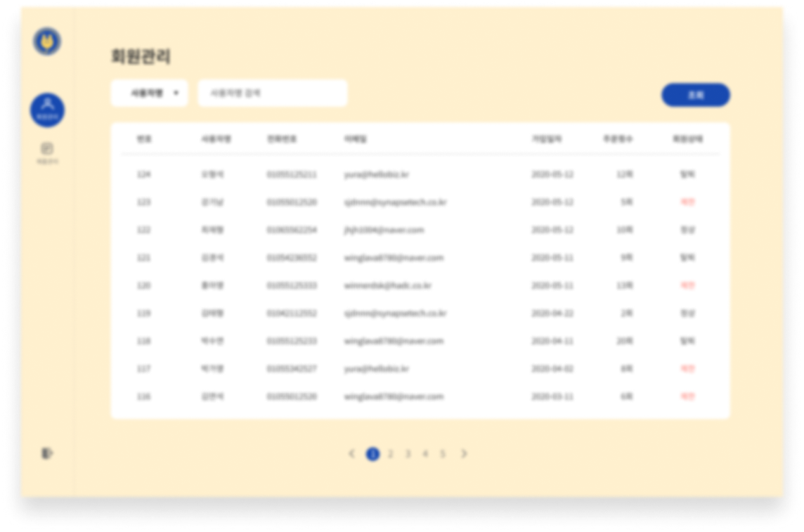Click email yura@hellobiz.kr in row 124
The image size is (804, 532).
tap(377, 174)
